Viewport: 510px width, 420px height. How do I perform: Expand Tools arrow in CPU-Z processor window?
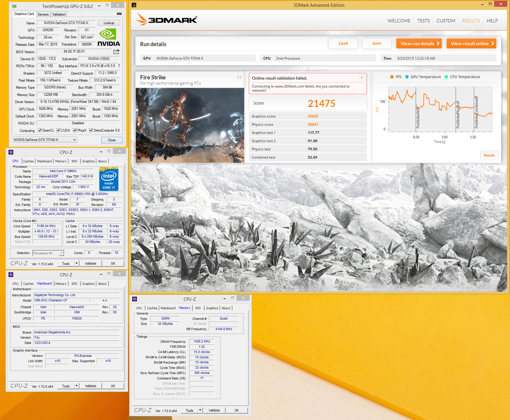tap(77, 263)
